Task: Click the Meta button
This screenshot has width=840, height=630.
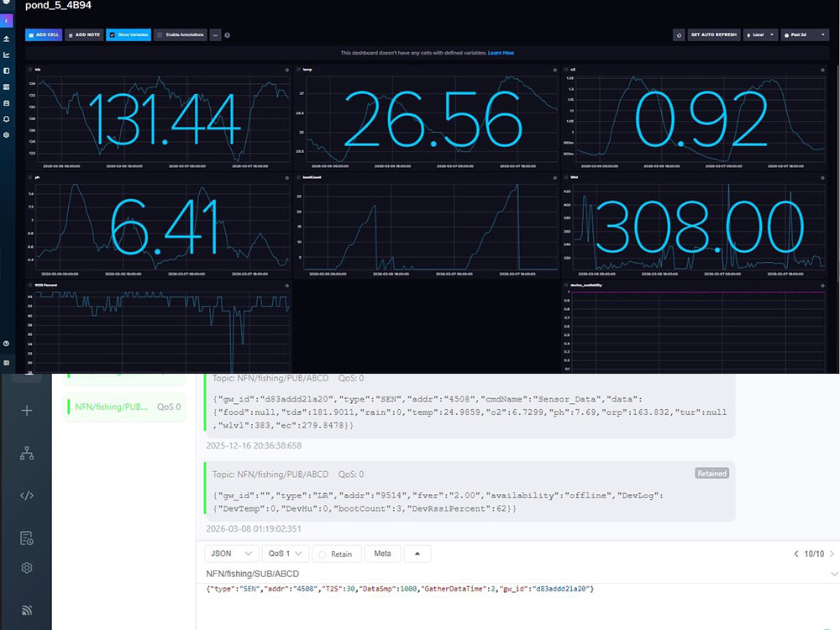Action: click(382, 554)
